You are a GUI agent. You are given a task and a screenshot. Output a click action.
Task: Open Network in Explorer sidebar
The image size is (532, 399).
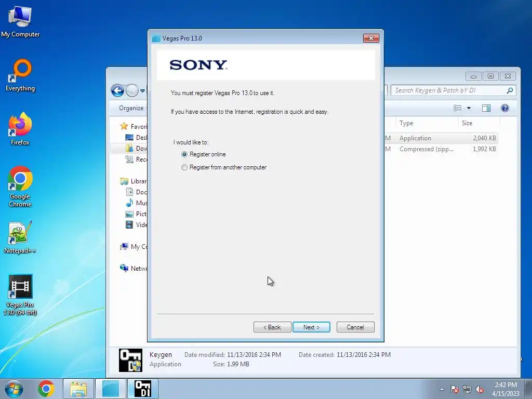coord(134,269)
